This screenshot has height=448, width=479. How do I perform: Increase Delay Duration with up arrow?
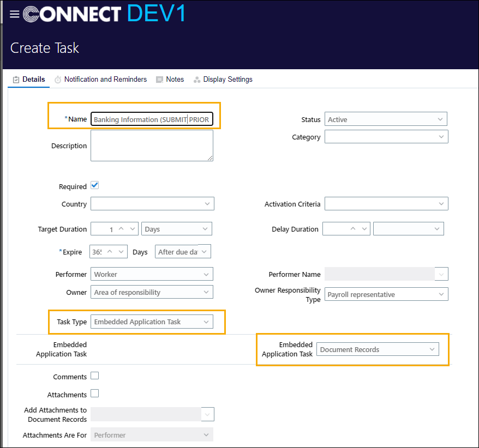click(x=353, y=228)
